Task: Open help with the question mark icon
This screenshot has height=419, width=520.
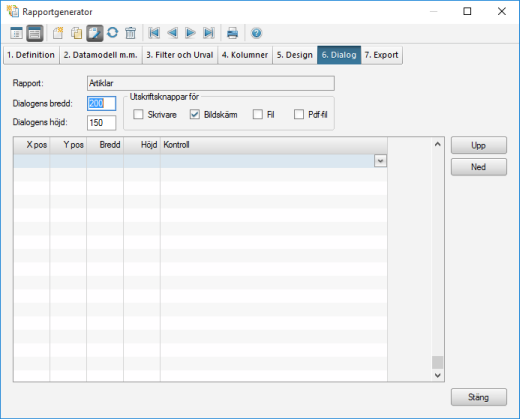Action: (256, 33)
